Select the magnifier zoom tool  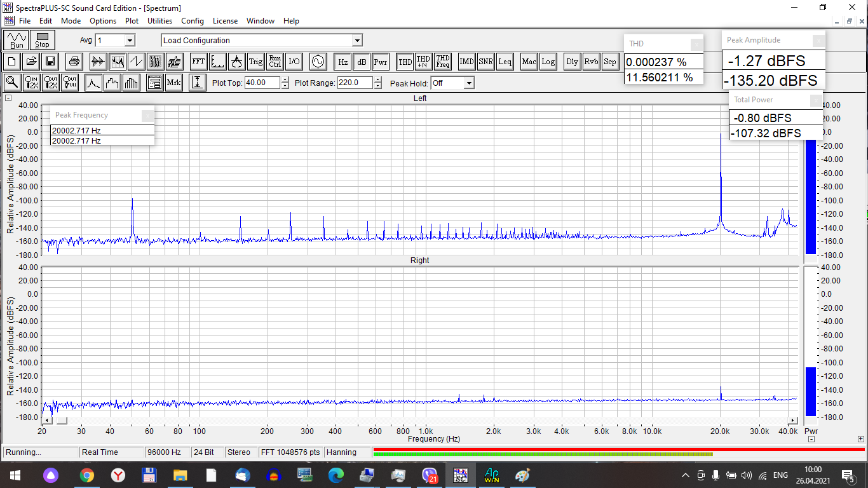pos(13,83)
